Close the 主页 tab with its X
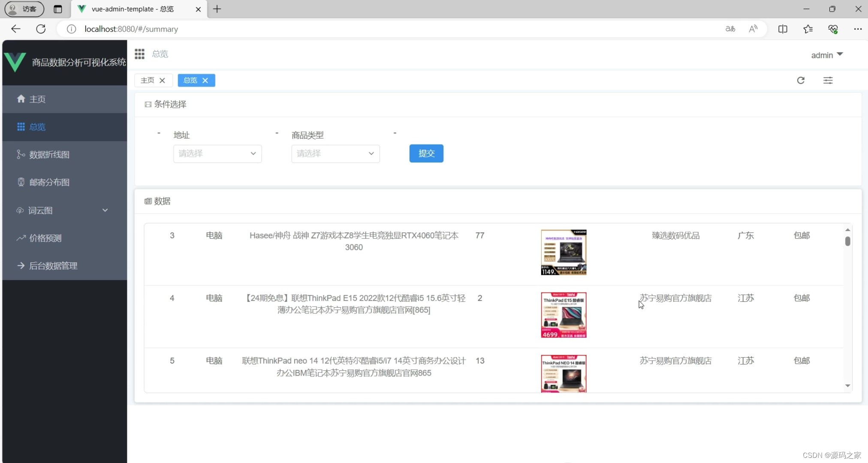Viewport: 868px width, 463px height. click(x=162, y=81)
